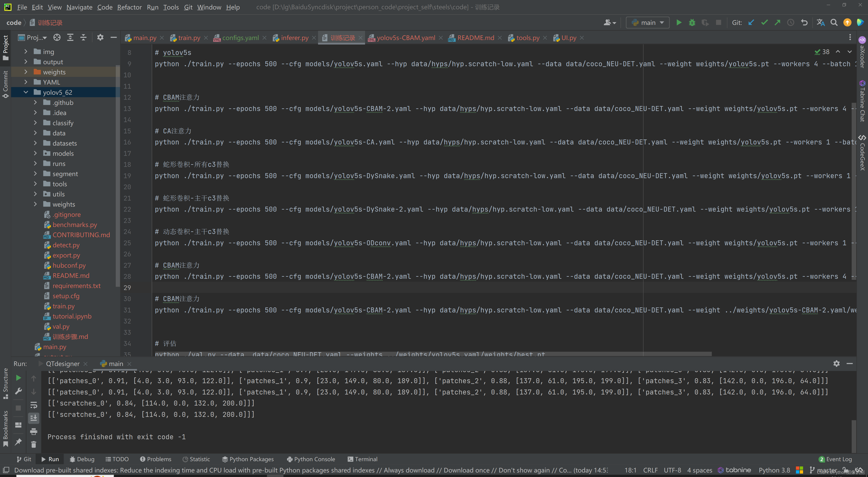Expand the runs folder
Image resolution: width=868 pixels, height=477 pixels.
(35, 163)
